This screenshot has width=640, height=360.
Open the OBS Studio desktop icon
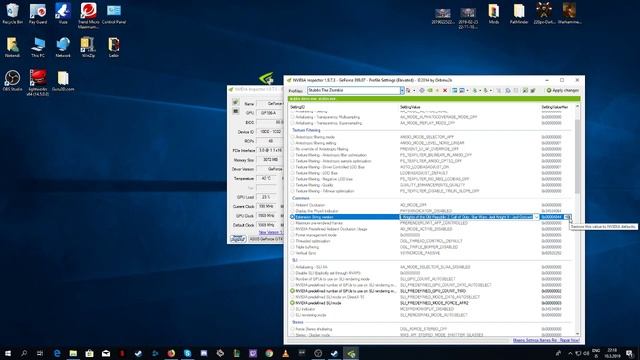(12, 80)
